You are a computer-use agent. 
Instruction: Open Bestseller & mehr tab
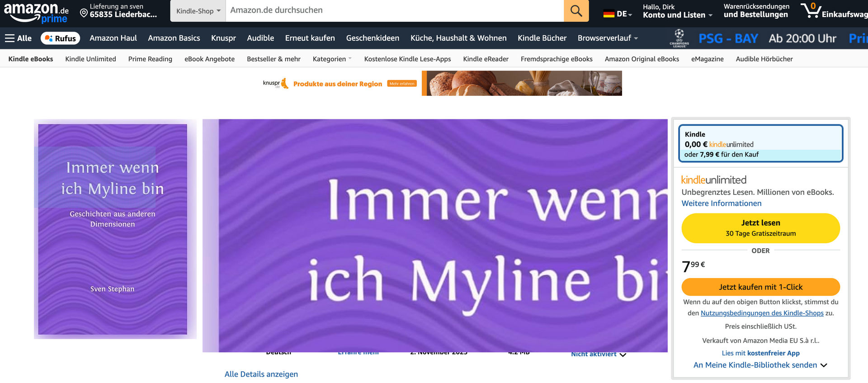point(274,59)
